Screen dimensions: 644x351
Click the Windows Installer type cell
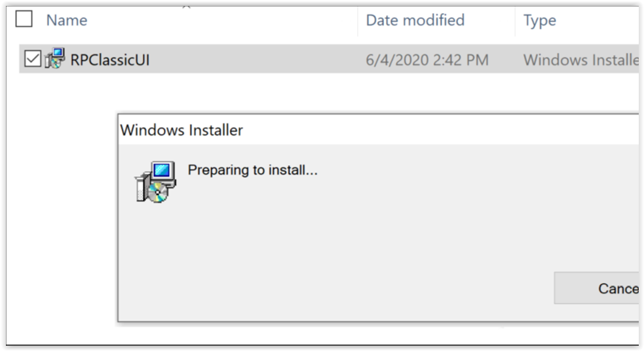(x=580, y=60)
